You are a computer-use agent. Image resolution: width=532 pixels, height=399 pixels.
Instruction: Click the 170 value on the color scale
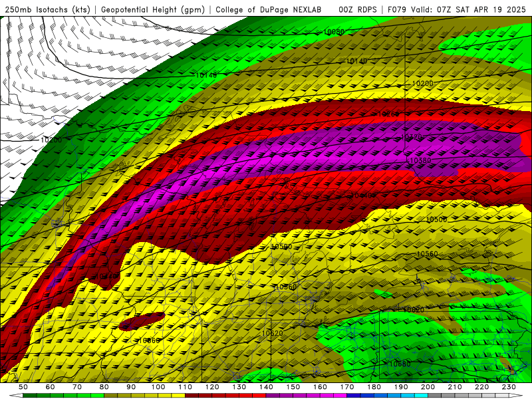click(347, 387)
